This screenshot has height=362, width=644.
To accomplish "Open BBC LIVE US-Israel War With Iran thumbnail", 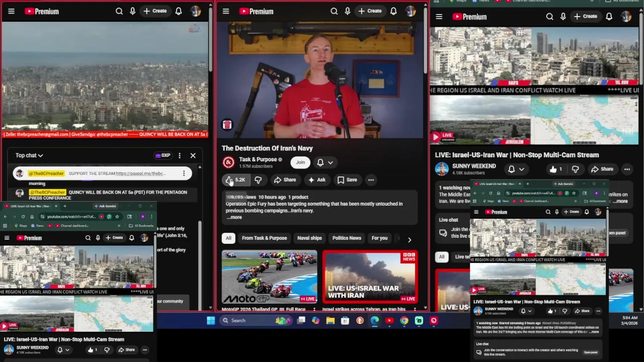I will (x=370, y=277).
